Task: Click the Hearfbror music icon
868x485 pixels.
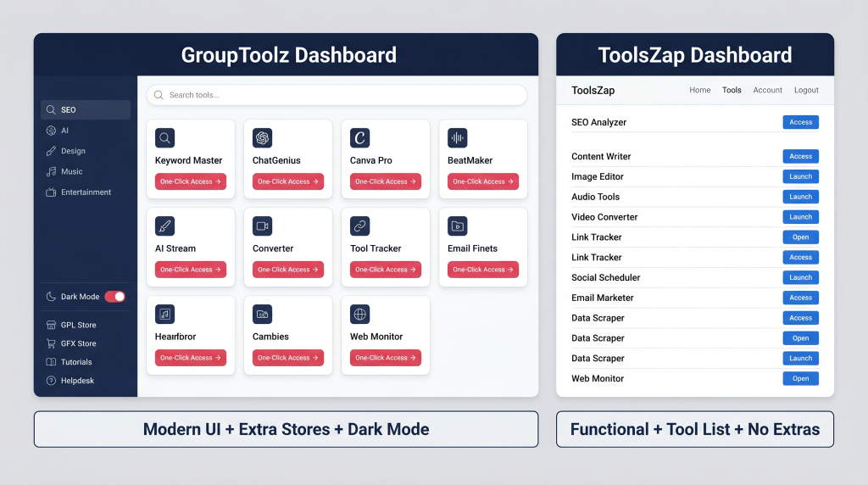Action: click(165, 314)
